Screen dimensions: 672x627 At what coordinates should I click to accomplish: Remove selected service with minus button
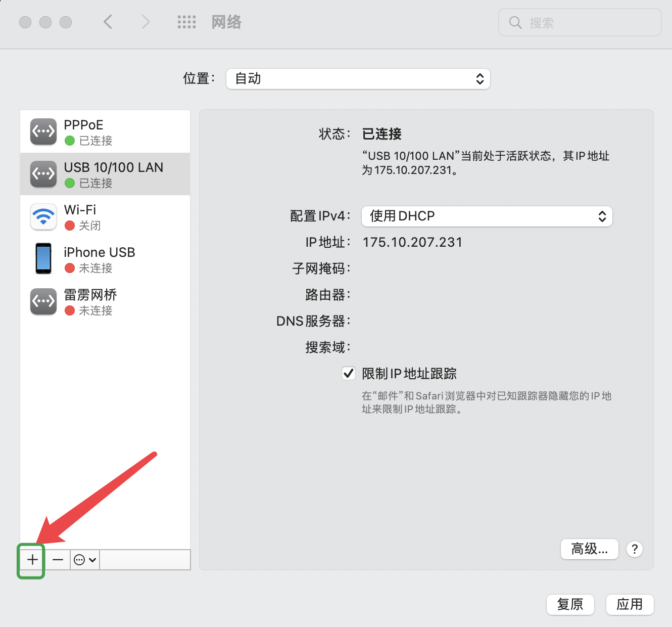[58, 560]
